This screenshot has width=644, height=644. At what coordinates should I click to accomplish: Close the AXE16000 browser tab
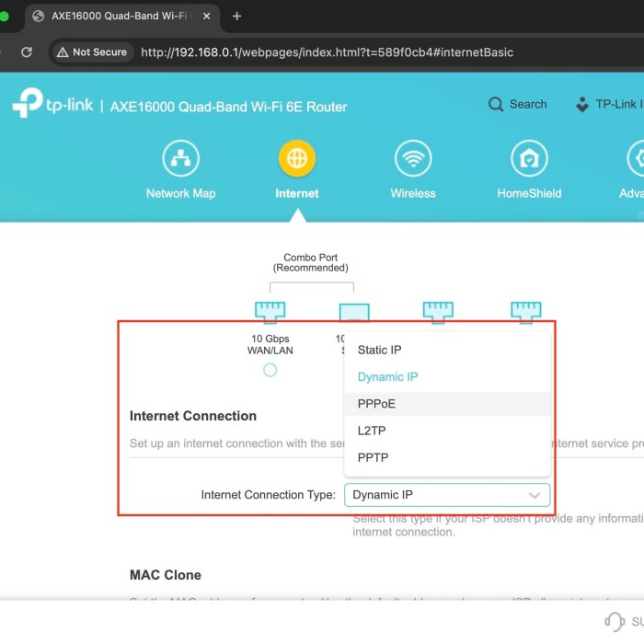(x=207, y=16)
